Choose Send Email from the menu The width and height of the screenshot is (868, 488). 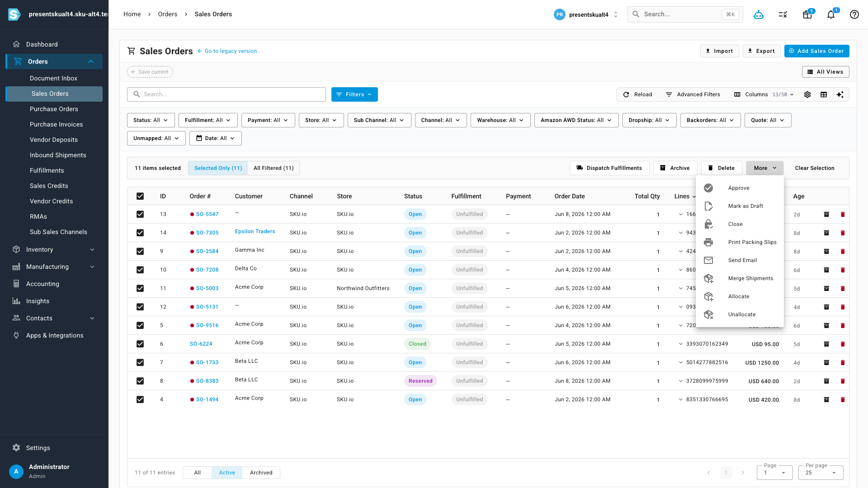coord(740,260)
